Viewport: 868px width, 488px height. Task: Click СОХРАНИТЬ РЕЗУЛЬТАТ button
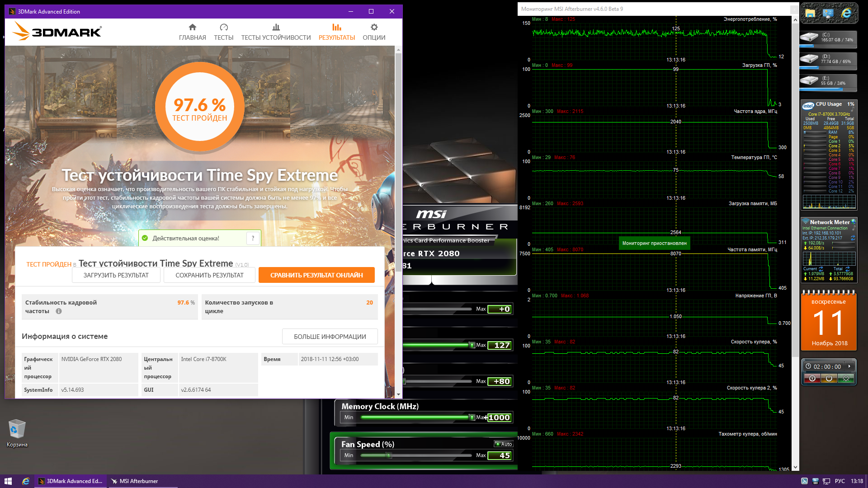point(209,275)
